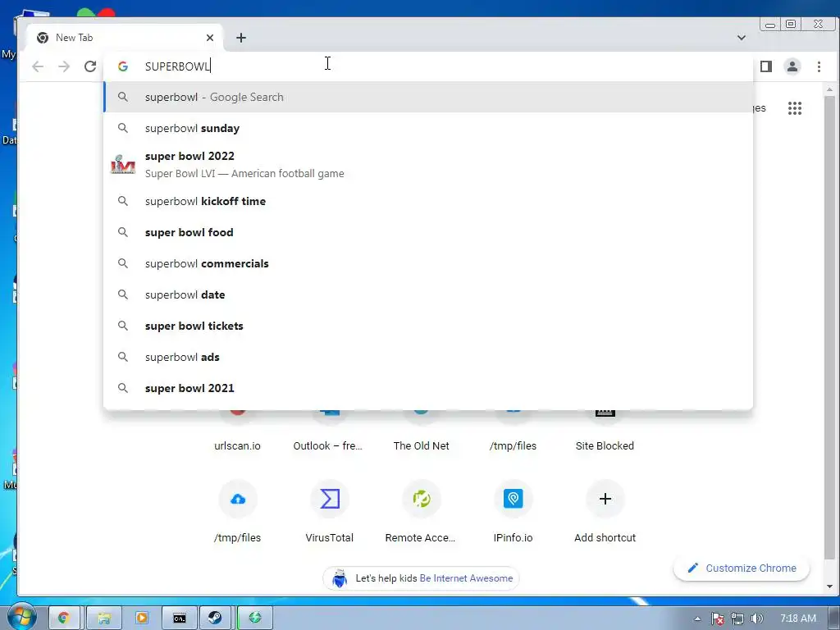Click the 7:18 AM clock
Viewport: 840px width, 630px height.
(x=798, y=619)
